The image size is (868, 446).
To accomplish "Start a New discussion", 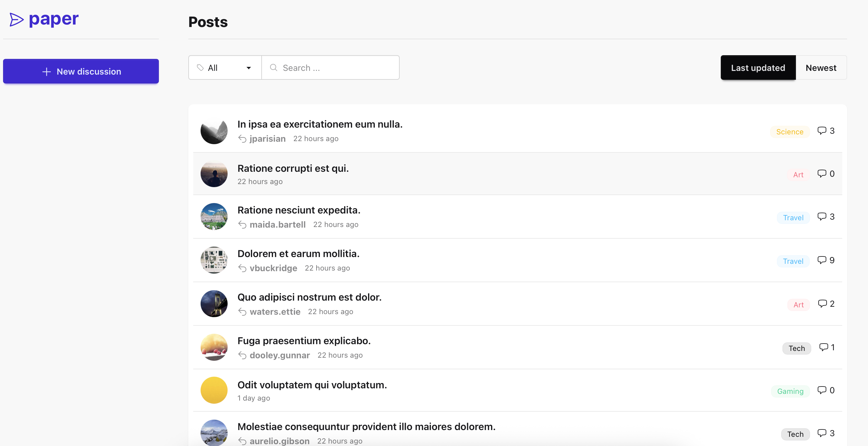I will pyautogui.click(x=81, y=71).
